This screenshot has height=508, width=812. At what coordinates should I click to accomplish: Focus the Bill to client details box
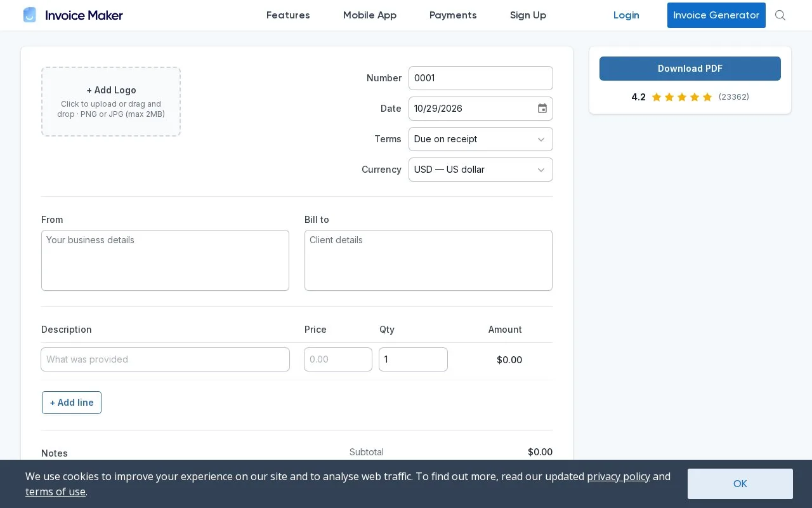click(x=428, y=260)
